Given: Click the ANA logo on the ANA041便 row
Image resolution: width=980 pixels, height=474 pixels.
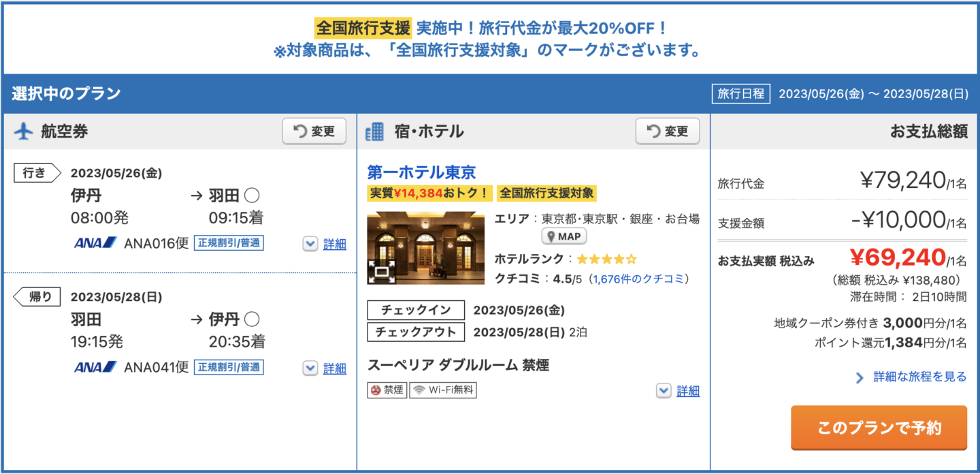Looking at the screenshot, I should 95,367.
